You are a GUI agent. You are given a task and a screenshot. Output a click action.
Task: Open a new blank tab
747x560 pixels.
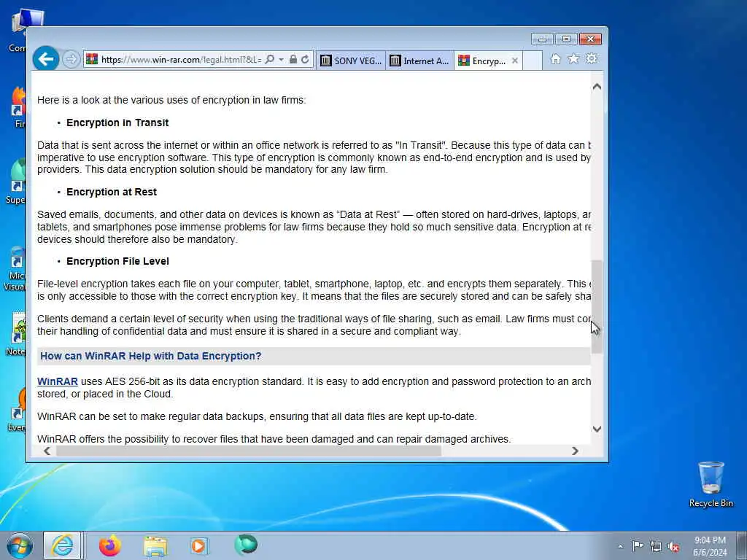pos(533,61)
